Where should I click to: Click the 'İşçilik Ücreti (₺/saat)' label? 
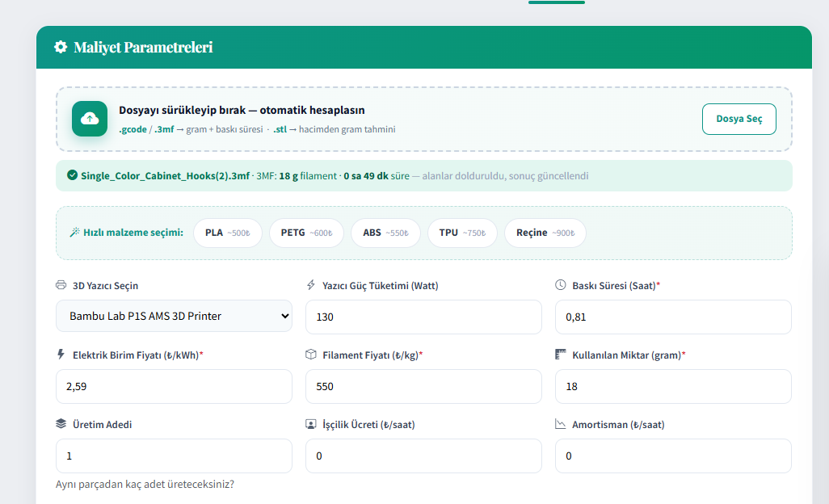pos(368,425)
